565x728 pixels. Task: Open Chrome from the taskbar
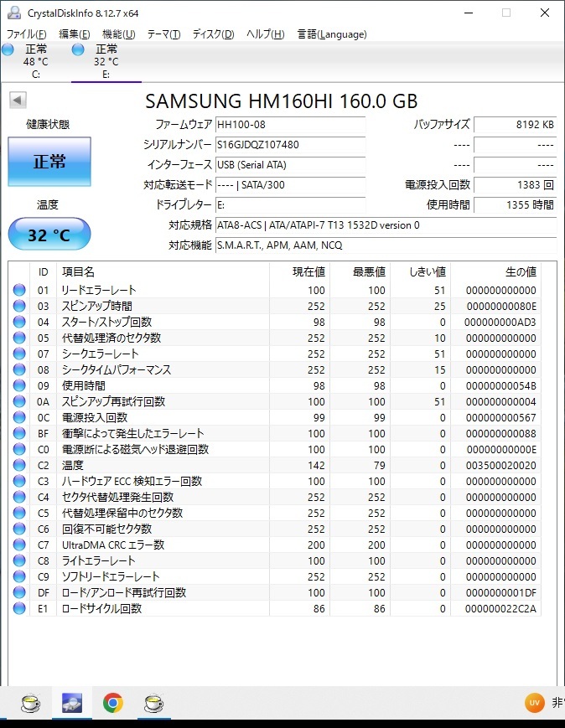click(x=113, y=702)
